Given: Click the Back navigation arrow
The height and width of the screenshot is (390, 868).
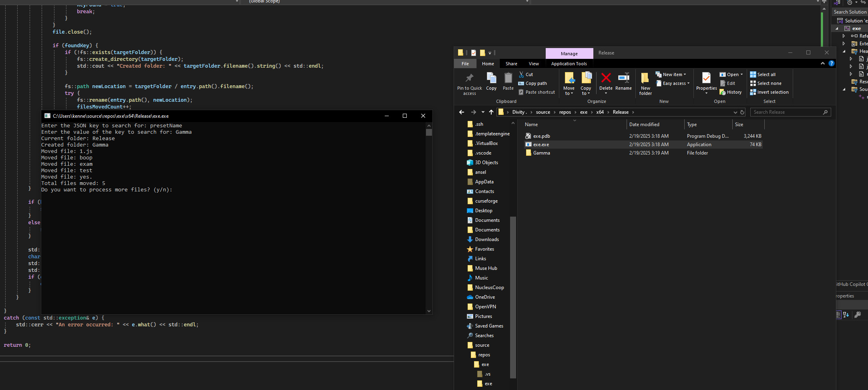Looking at the screenshot, I should point(462,112).
